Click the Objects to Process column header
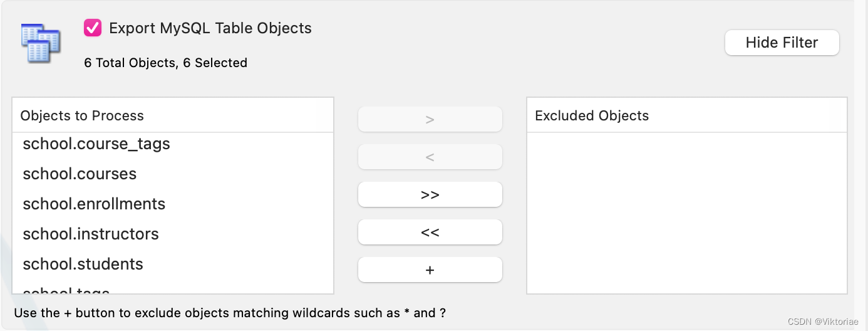Image resolution: width=868 pixels, height=331 pixels. pos(173,115)
